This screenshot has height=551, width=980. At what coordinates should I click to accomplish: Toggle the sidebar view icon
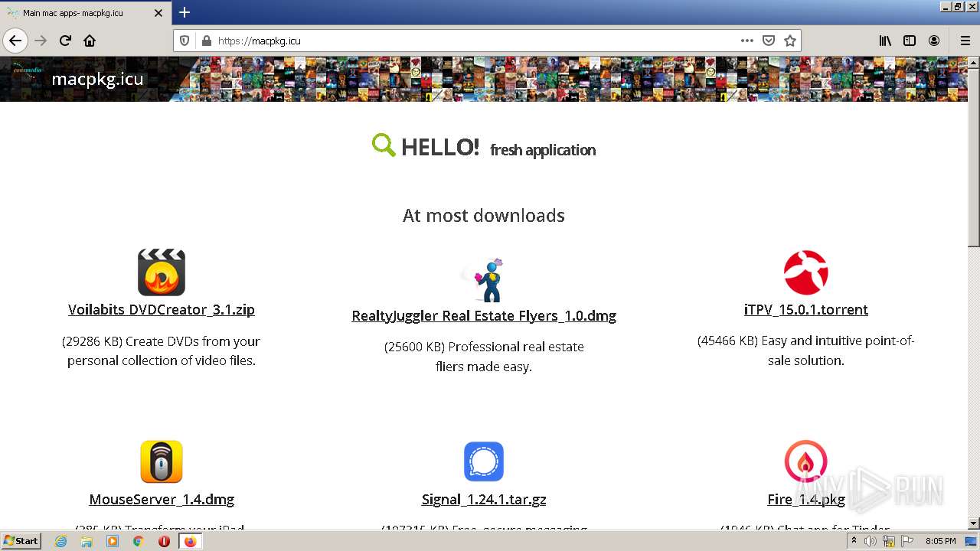(910, 41)
